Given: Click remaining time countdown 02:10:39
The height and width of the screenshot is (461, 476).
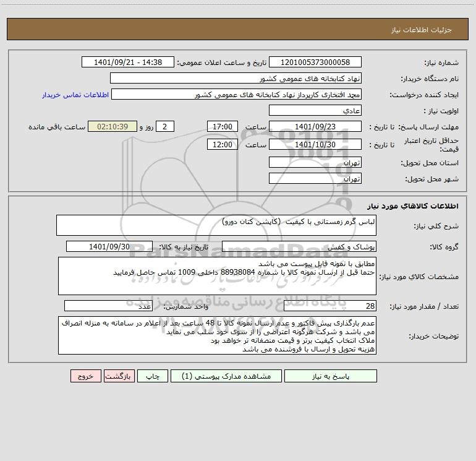Looking at the screenshot, I should click(113, 127).
